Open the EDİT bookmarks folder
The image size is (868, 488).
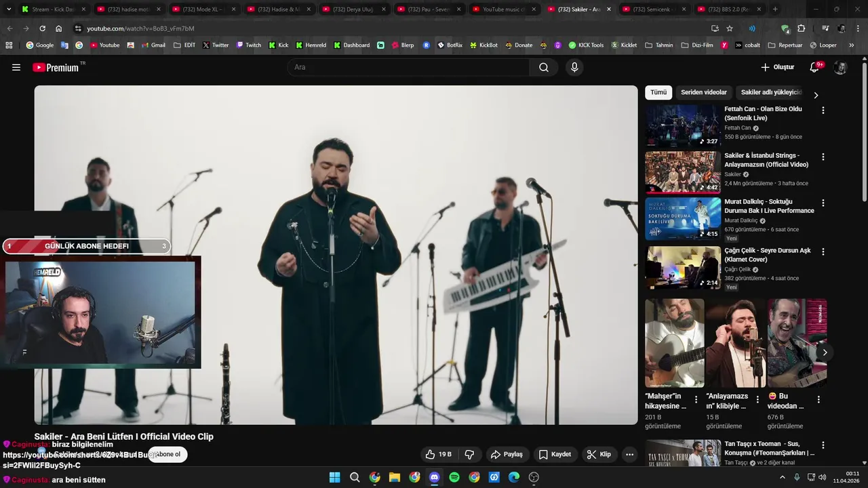[184, 45]
